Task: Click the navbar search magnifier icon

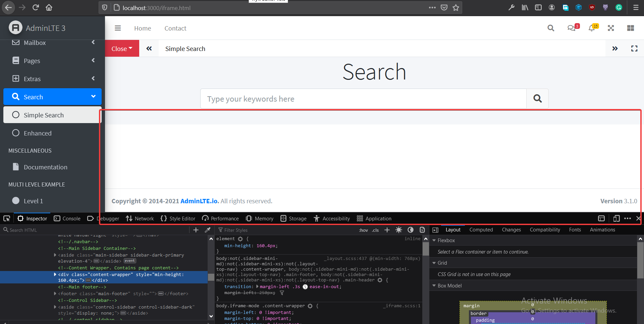Action: click(x=550, y=28)
